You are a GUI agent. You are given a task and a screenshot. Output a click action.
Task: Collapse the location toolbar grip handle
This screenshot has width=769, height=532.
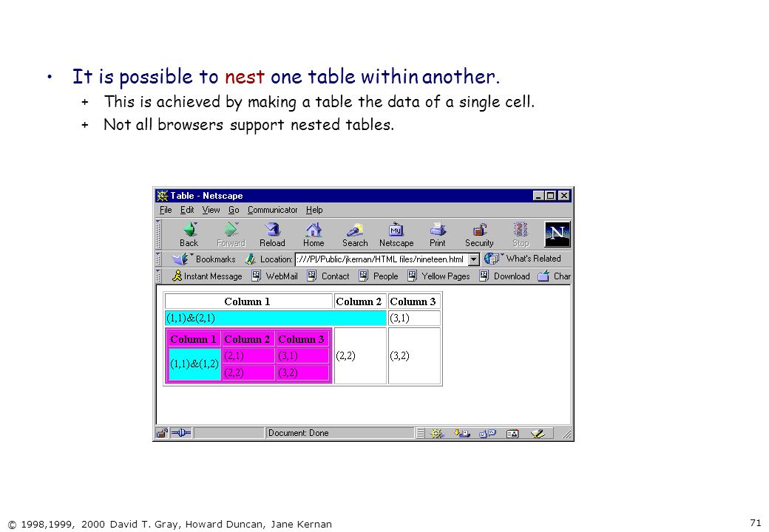coord(158,259)
